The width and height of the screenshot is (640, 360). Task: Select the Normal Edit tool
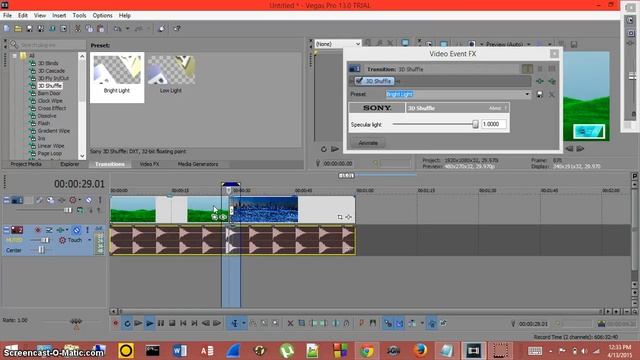[235, 324]
